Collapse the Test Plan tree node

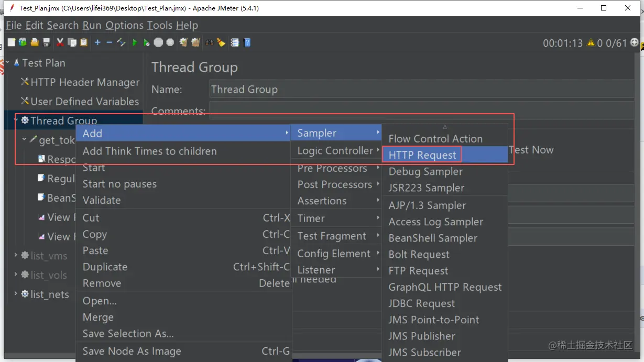[7, 62]
